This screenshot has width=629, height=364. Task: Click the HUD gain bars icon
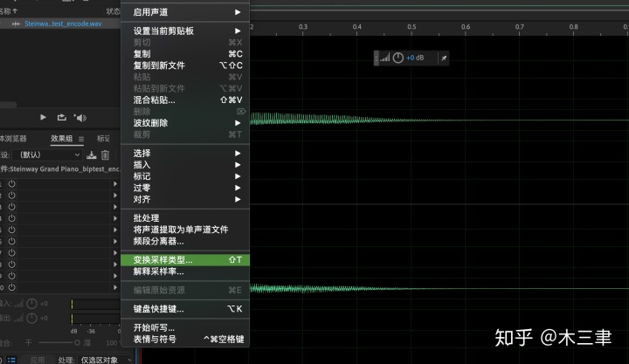tap(385, 58)
